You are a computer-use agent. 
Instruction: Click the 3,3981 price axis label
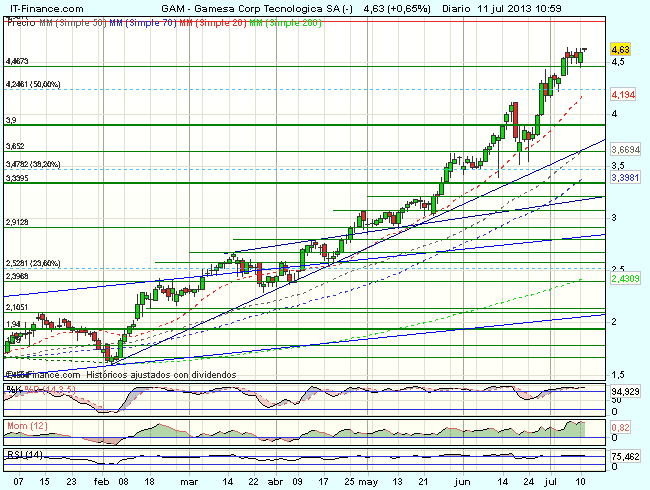[625, 176]
